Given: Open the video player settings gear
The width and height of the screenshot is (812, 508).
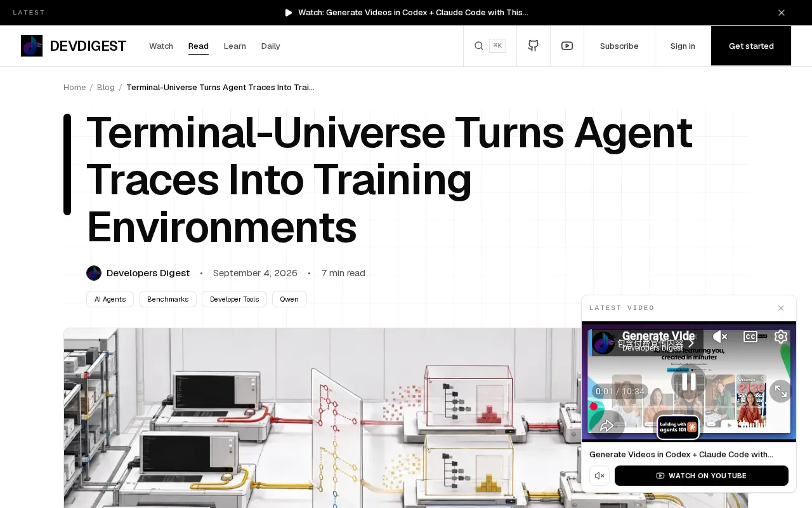Looking at the screenshot, I should 781,337.
